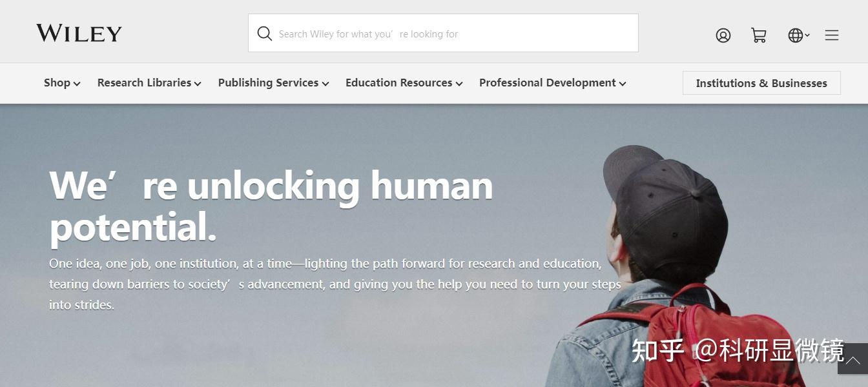The width and height of the screenshot is (868, 387).
Task: Expand the Professional Development chevron
Action: coord(623,84)
